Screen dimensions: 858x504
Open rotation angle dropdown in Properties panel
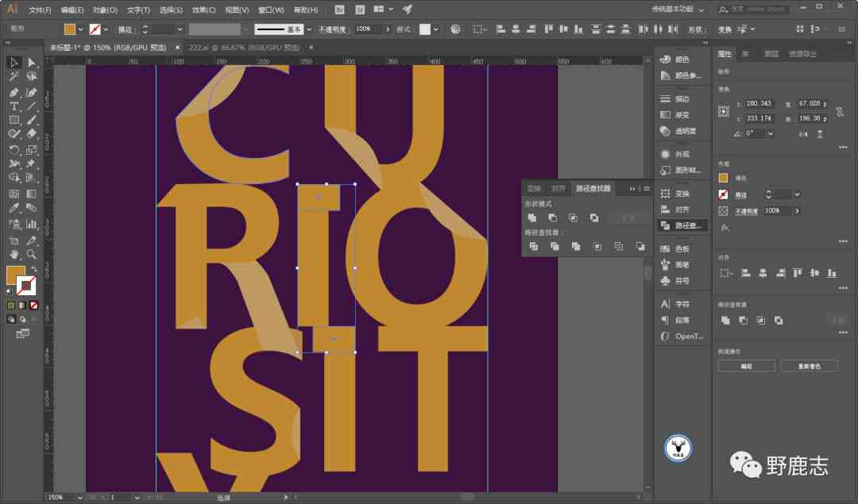[771, 133]
